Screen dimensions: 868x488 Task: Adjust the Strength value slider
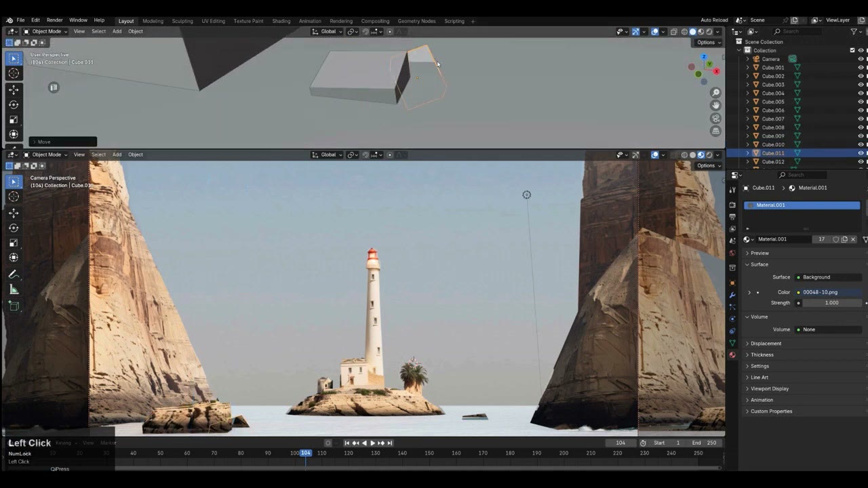click(832, 303)
